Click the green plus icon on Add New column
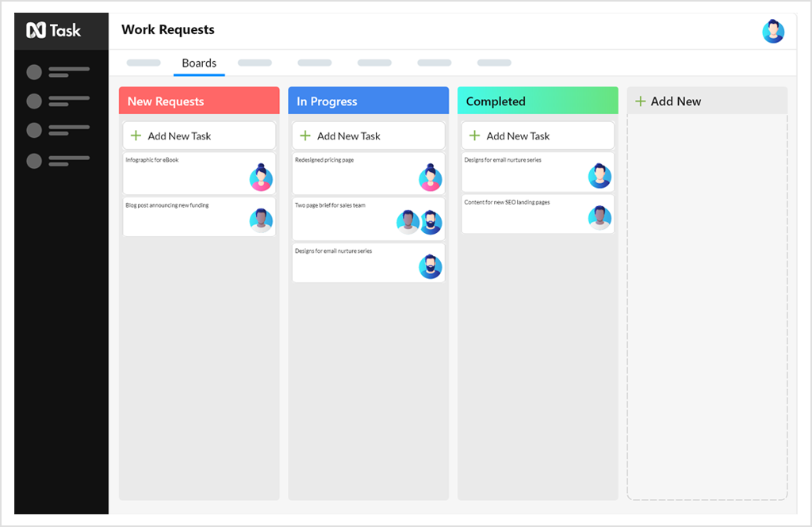 [641, 101]
